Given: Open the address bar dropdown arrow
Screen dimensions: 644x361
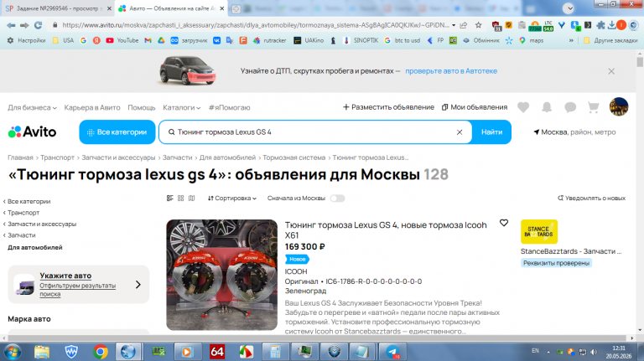Looking at the screenshot, I should 454,25.
